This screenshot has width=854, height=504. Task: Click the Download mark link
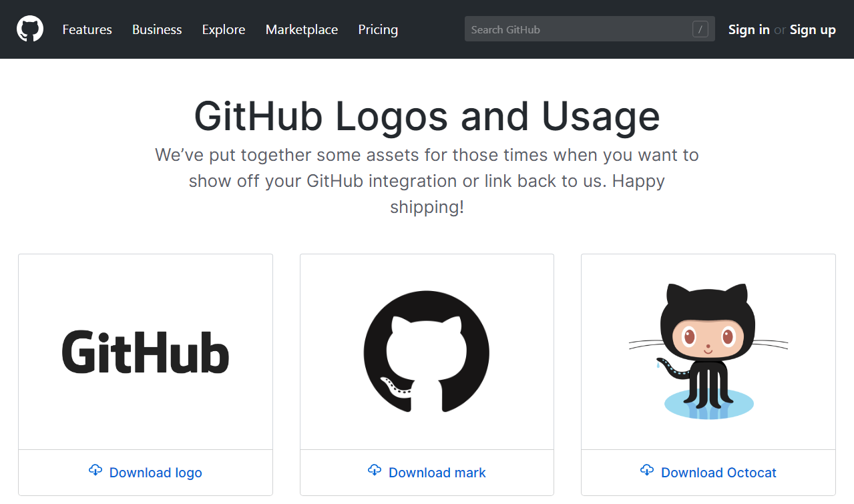(x=427, y=473)
